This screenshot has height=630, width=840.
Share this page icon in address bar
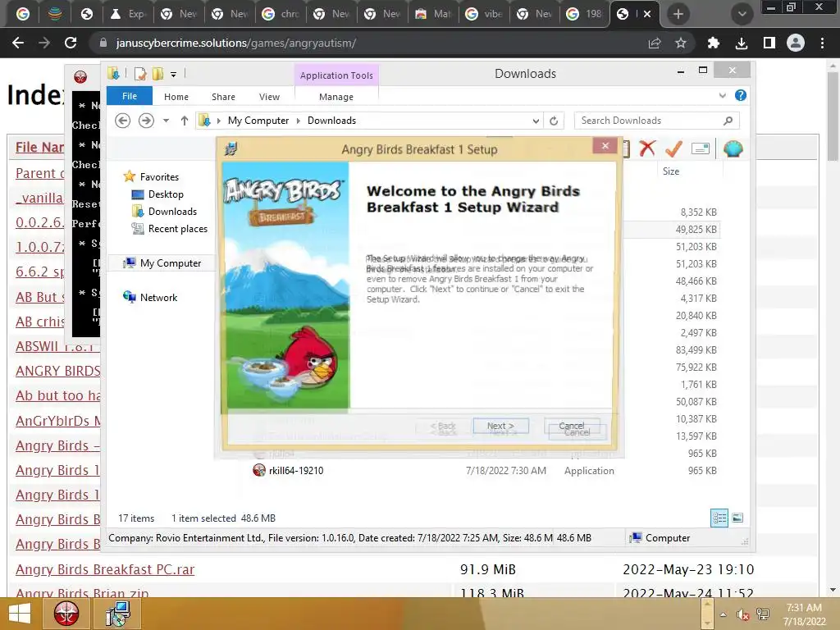click(x=654, y=43)
